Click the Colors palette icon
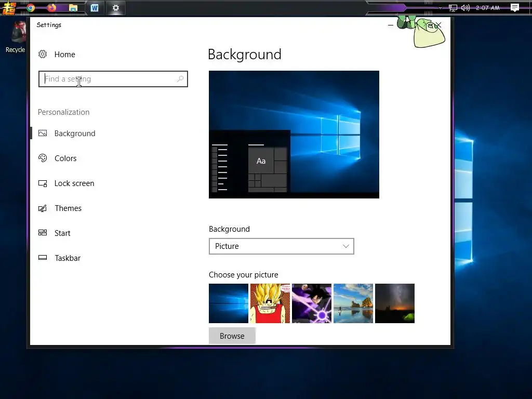 point(43,158)
